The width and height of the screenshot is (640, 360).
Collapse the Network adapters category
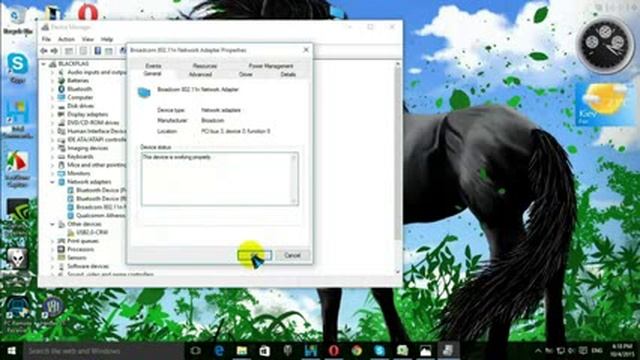pos(52,182)
